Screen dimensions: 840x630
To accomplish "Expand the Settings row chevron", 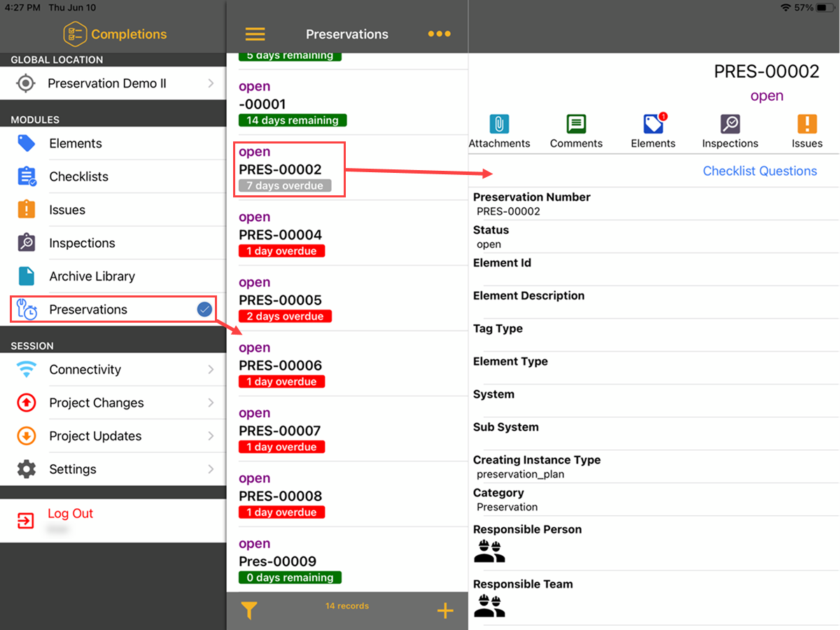I will click(x=211, y=469).
